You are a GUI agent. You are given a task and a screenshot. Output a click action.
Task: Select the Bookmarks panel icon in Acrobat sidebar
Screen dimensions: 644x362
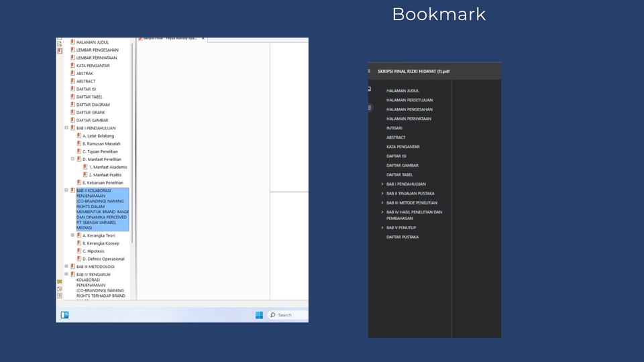pos(60,51)
